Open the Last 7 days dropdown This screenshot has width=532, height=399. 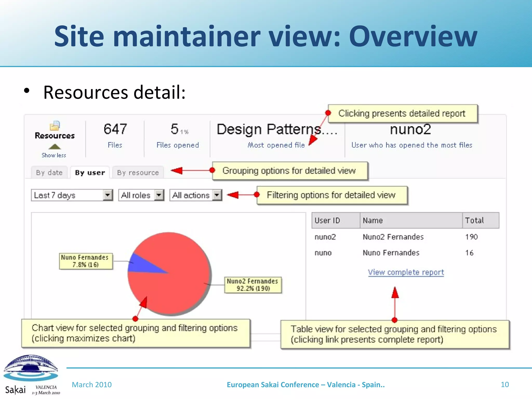(x=72, y=195)
